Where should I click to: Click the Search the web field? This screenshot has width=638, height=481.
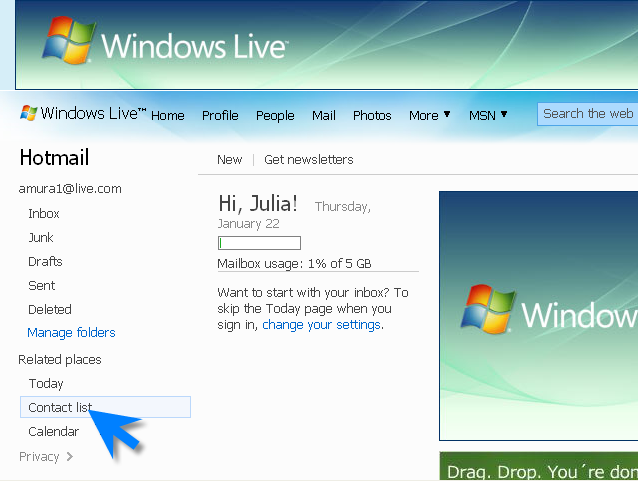point(588,114)
